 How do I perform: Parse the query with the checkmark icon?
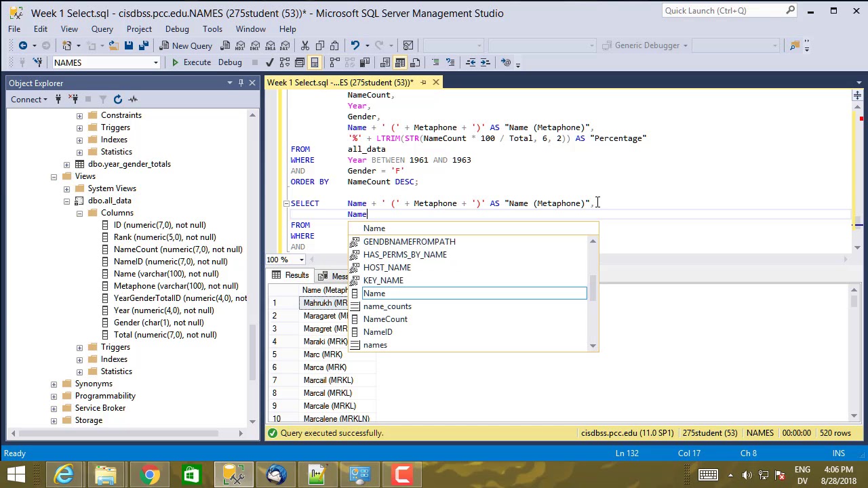[269, 62]
